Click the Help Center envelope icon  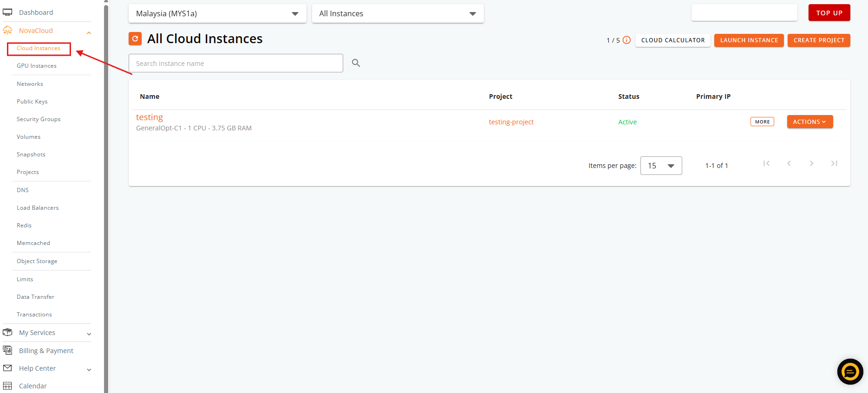[7, 368]
